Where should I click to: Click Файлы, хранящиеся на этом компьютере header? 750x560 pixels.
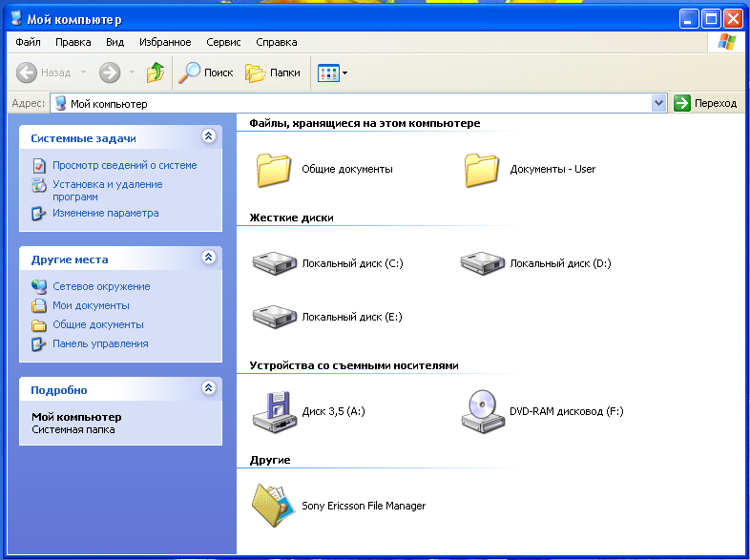(x=365, y=123)
